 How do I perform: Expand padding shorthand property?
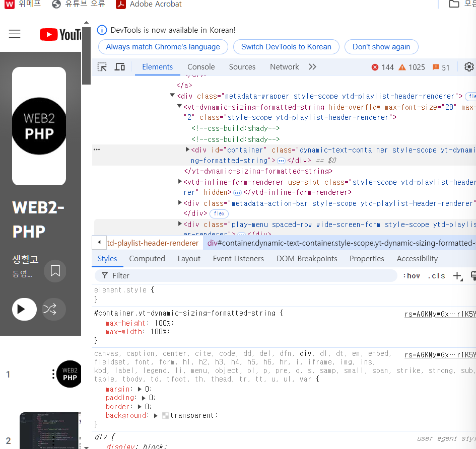[144, 398]
